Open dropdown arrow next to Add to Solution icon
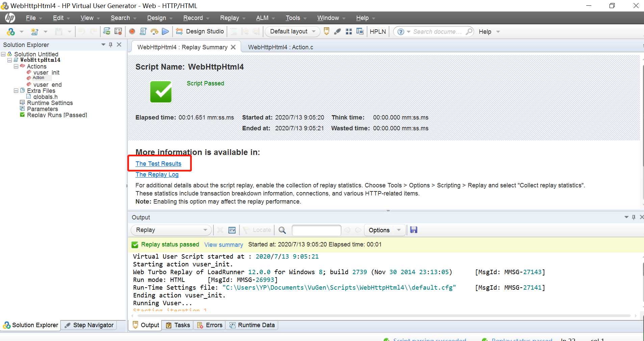Image resolution: width=644 pixels, height=341 pixels. coord(22,32)
